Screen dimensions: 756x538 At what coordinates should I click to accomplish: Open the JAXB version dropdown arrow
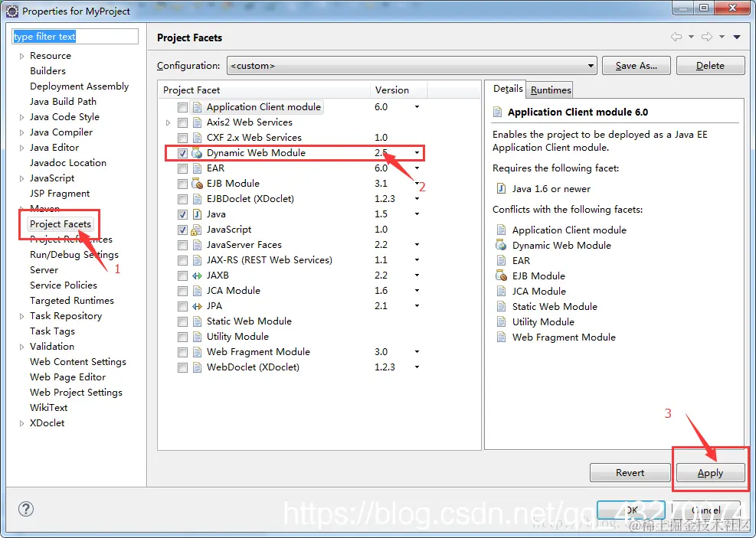[x=417, y=275]
